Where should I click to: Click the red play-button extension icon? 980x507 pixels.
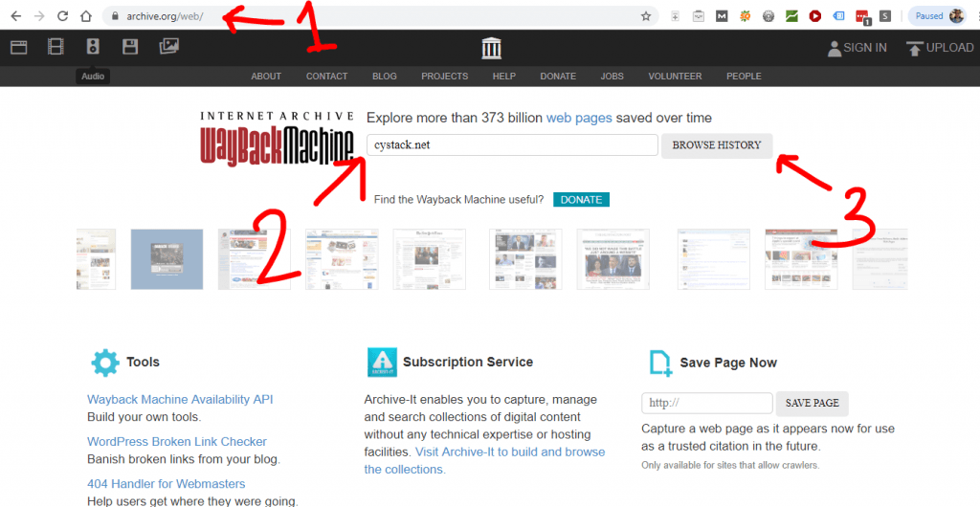point(815,17)
